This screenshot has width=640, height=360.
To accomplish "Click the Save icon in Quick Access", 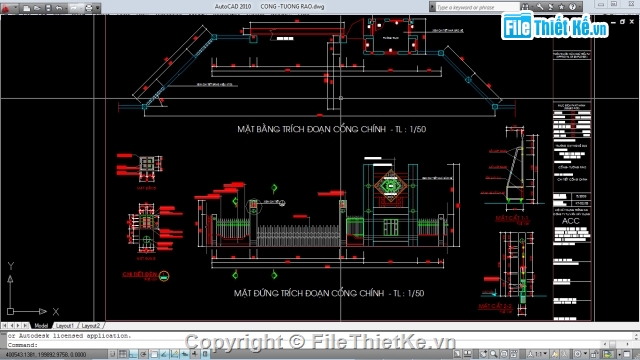I will 48,8.
